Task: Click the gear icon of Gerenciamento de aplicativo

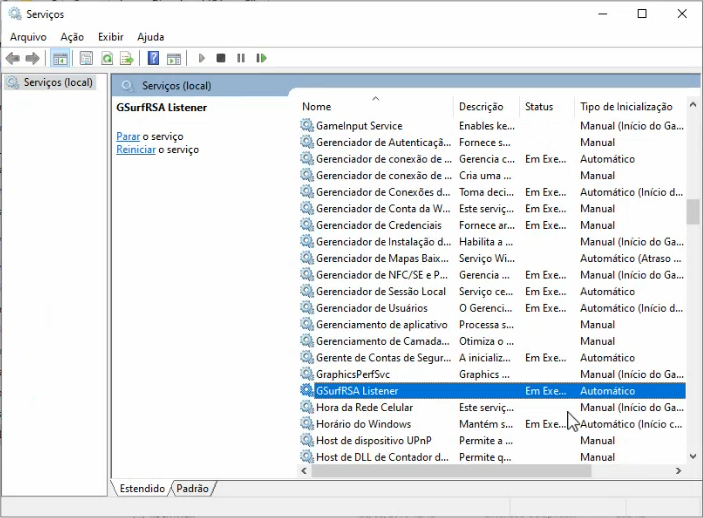Action: click(x=307, y=325)
